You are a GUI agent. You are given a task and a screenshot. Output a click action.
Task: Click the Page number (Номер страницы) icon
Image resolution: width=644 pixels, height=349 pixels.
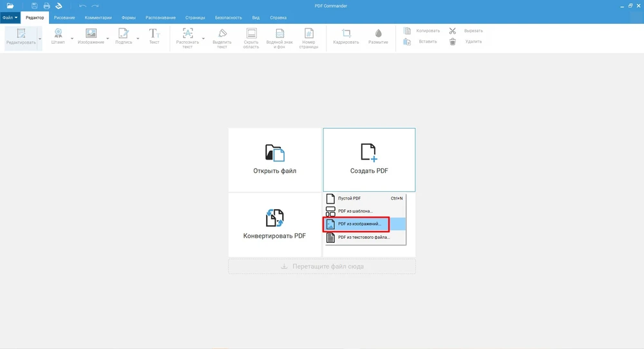pyautogui.click(x=308, y=33)
